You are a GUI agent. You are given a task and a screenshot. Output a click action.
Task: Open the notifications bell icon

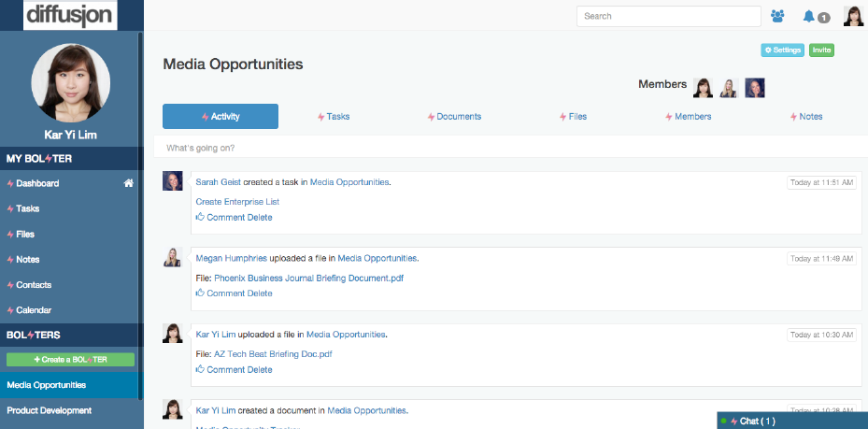click(x=808, y=16)
